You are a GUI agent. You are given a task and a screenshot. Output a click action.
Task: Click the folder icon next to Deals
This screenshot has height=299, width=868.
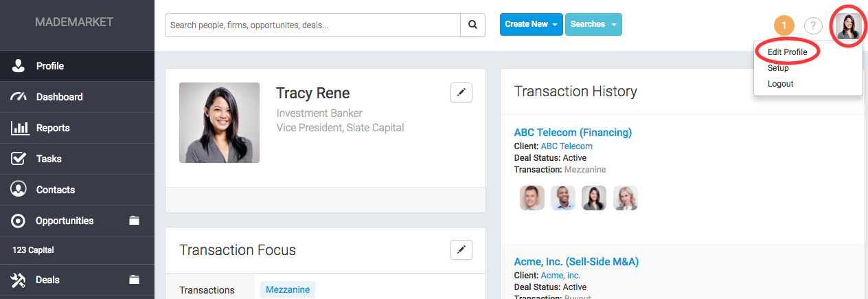[134, 280]
